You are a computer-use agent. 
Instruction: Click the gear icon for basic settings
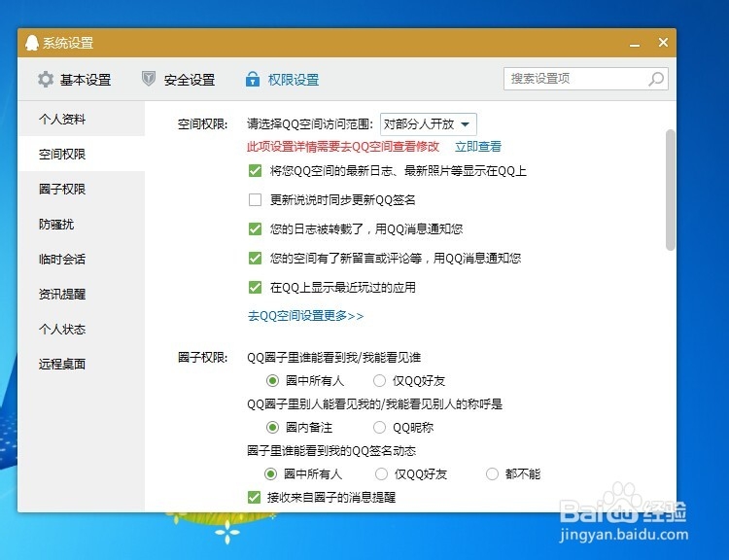(46, 79)
